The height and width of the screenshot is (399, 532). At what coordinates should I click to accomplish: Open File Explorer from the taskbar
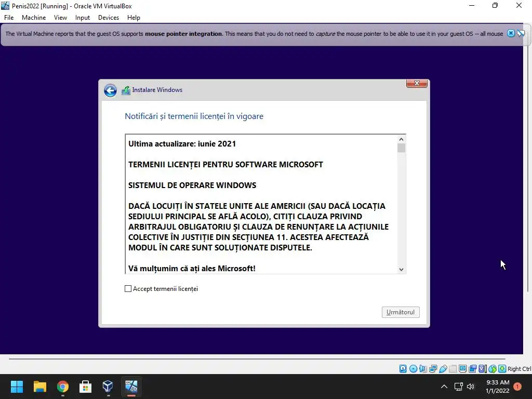[39, 387]
